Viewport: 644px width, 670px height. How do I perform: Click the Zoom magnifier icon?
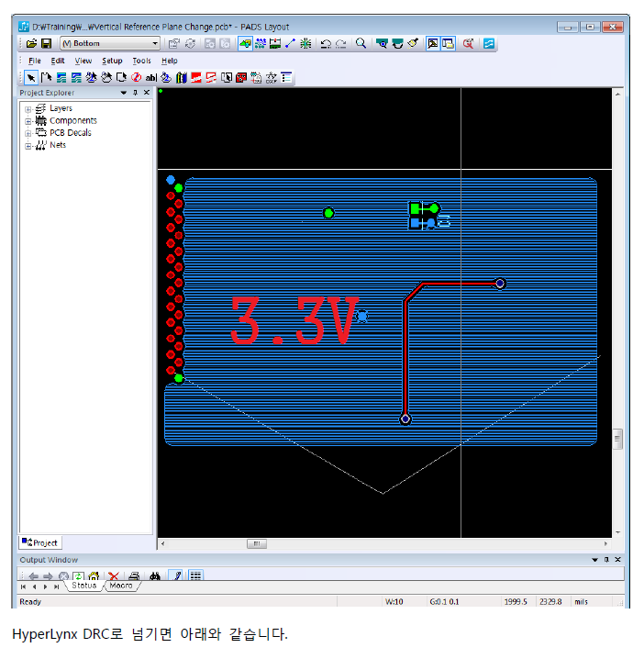[x=361, y=43]
